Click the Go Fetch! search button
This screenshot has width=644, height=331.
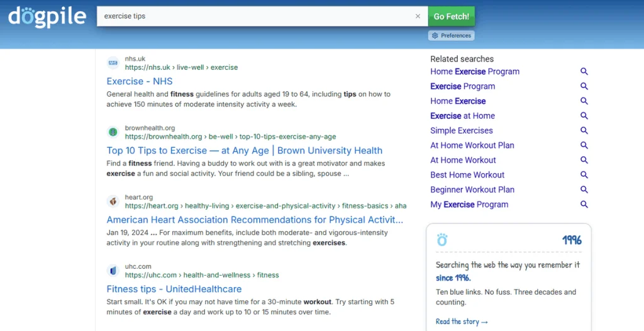452,16
